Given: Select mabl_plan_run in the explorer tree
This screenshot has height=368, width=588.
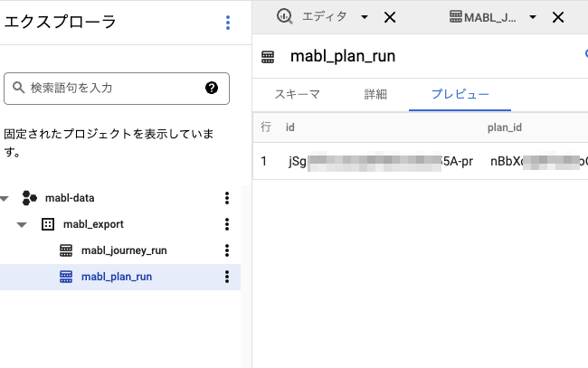Looking at the screenshot, I should click(117, 277).
